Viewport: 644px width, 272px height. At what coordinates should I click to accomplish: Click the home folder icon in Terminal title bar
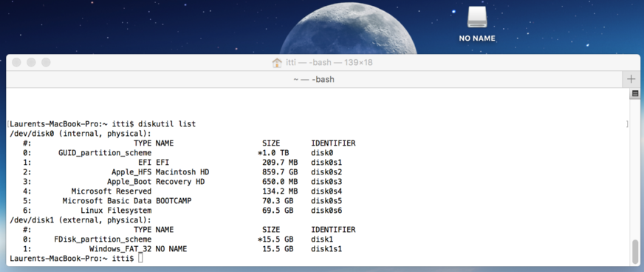point(277,62)
